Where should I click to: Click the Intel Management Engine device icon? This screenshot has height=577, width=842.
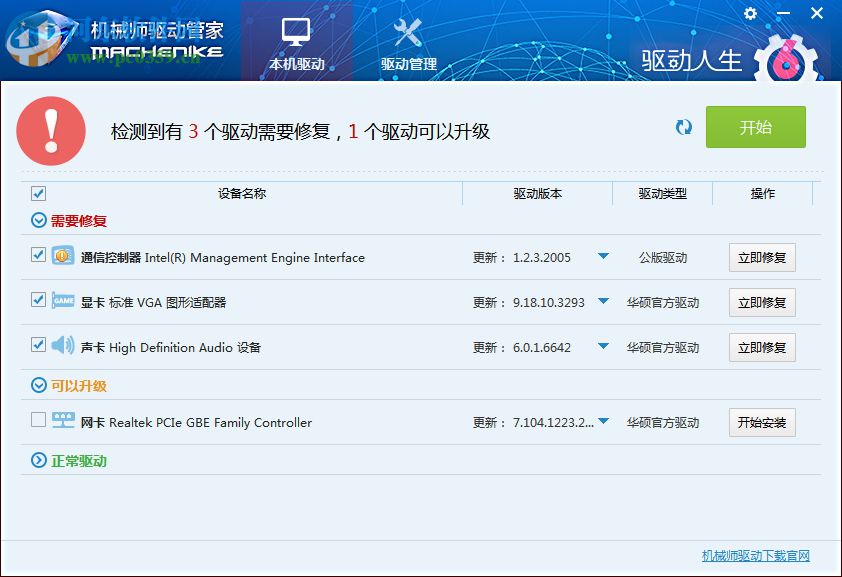[60, 257]
